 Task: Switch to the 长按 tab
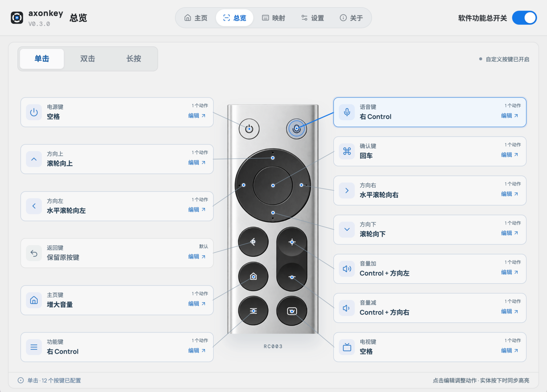(134, 59)
